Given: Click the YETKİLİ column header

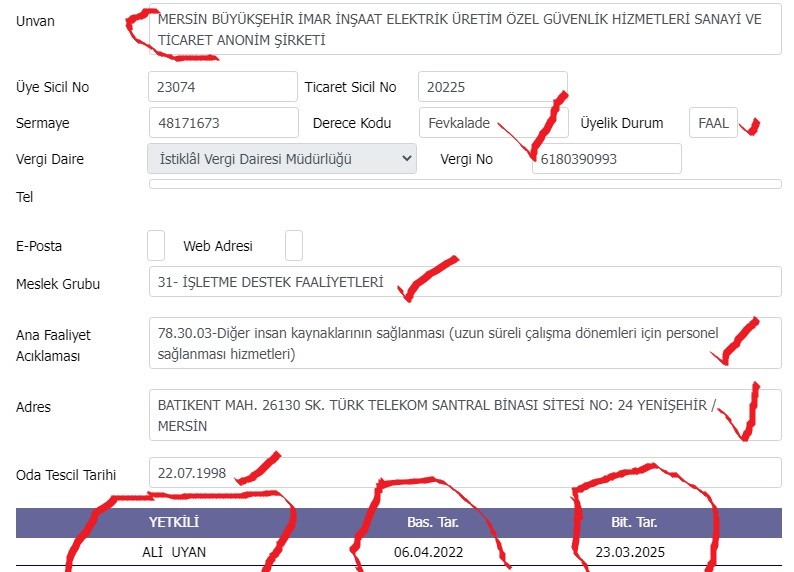Looking at the screenshot, I should 174,522.
